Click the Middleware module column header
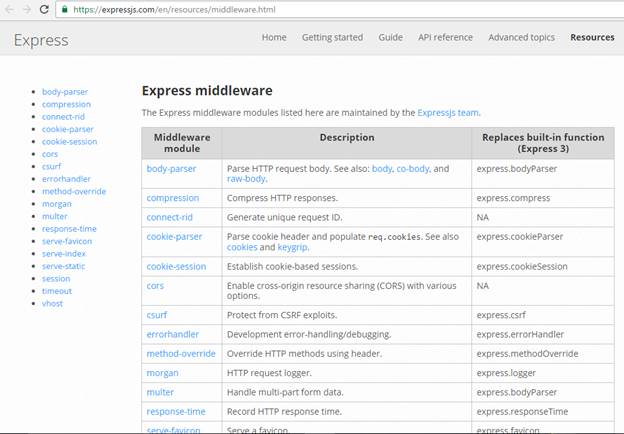This screenshot has height=434, width=624. tap(182, 143)
